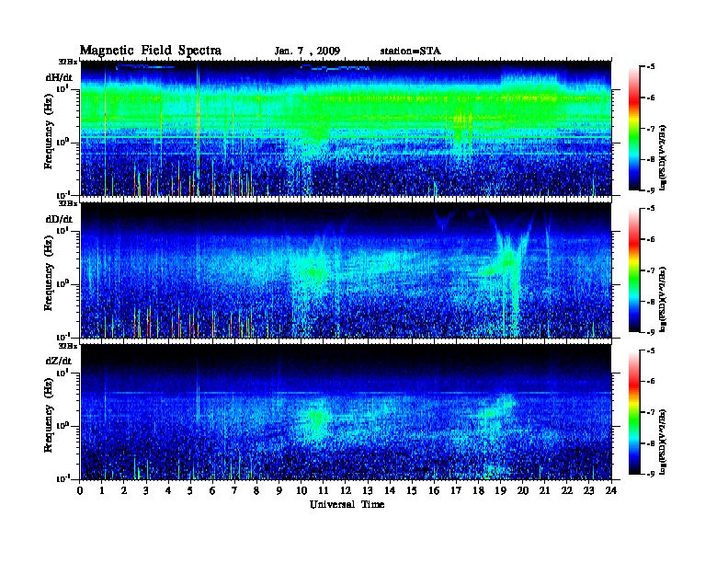Click the -9 tick on dZ/dt color bar
Image resolution: width=728 pixels, height=563 pixels.
[x=651, y=474]
